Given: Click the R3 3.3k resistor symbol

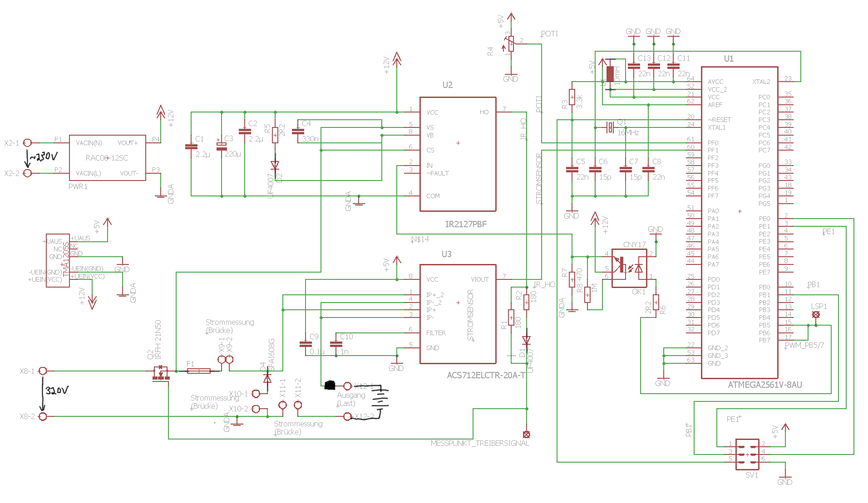Looking at the screenshot, I should coord(572,97).
